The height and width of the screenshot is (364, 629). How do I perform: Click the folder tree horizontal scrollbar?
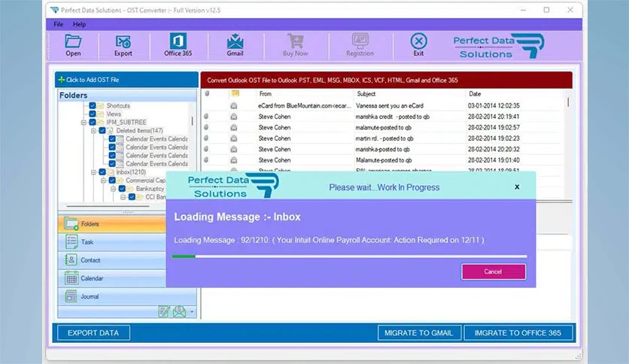click(x=108, y=206)
